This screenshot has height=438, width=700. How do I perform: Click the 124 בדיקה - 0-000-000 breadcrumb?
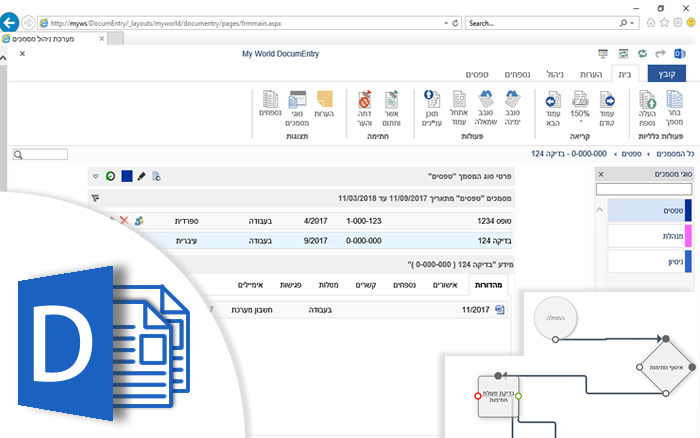tap(569, 154)
